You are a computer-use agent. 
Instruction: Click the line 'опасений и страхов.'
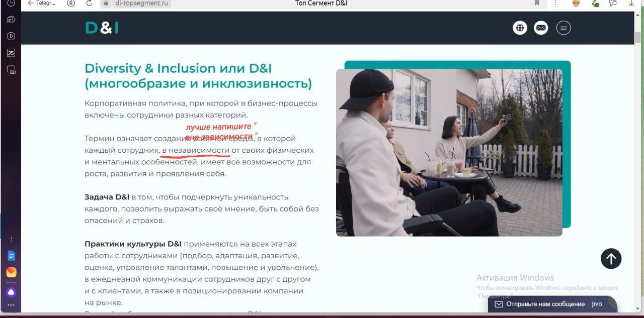[124, 221]
